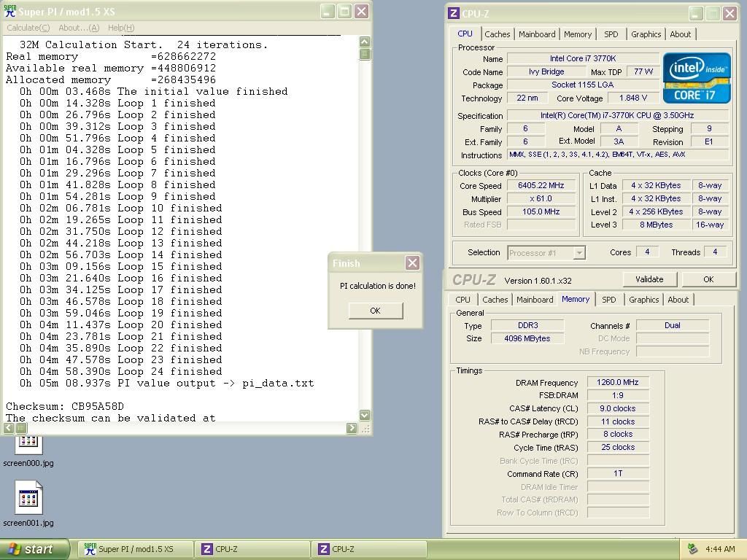Click the Loop 24 finished line

click(120, 371)
